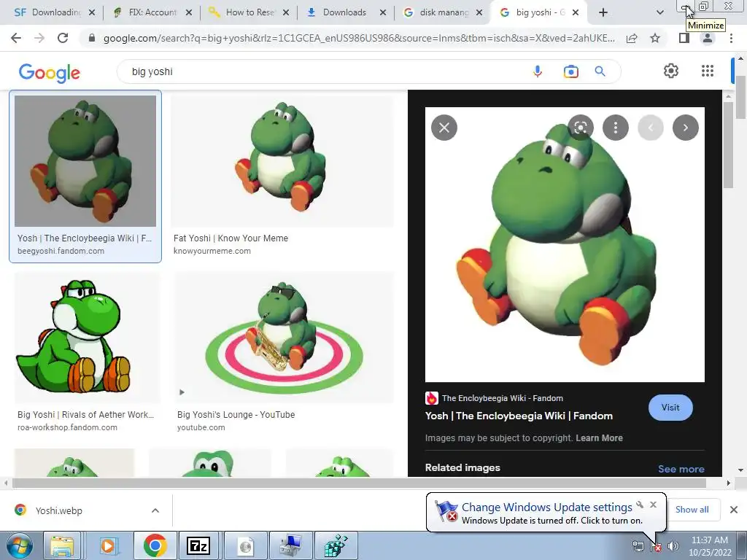
Task: Open a new browser tab
Action: click(603, 12)
